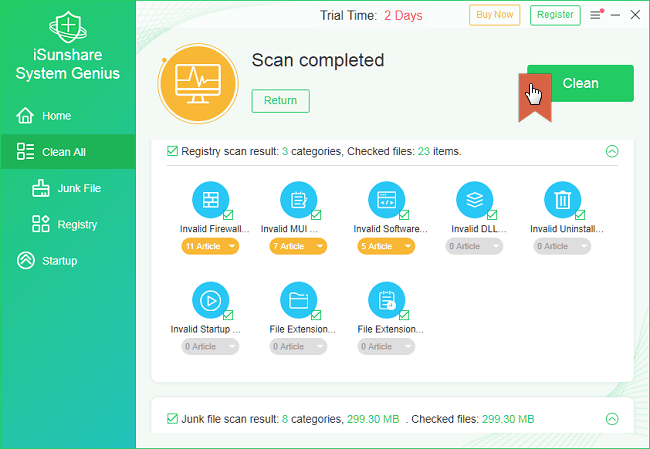Collapse the Registry scan result section

point(612,151)
